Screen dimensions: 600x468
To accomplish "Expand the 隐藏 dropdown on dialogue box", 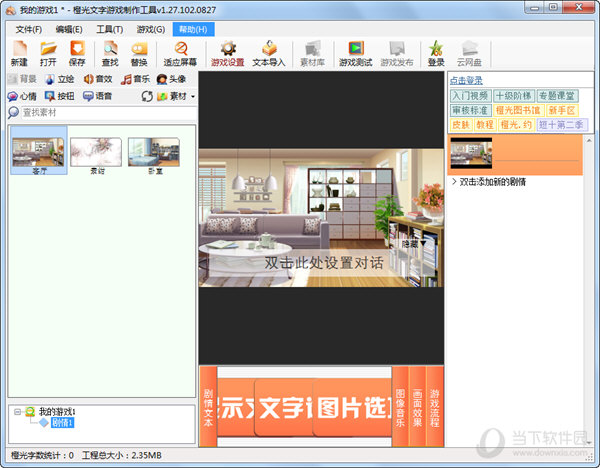I will (x=424, y=243).
